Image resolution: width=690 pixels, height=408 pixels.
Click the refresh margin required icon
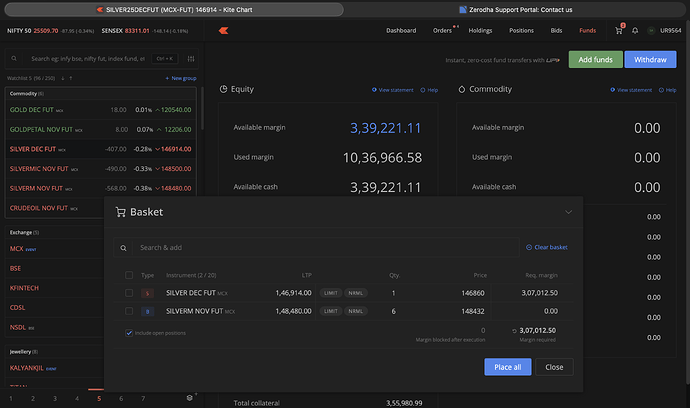[515, 329]
